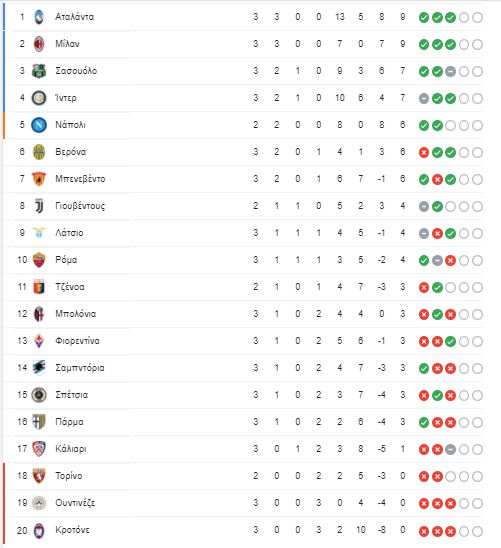This screenshot has width=501, height=548.
Task: Open Γιουβέντους team page
Action: click(x=80, y=206)
